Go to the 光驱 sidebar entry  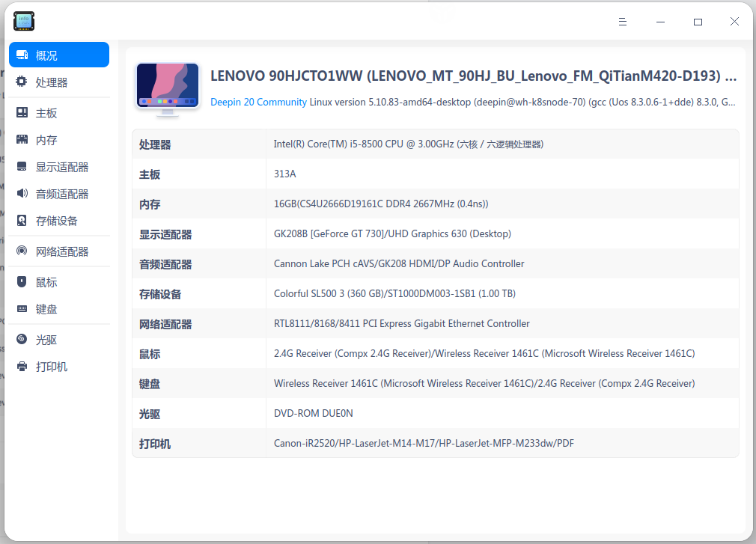(59, 340)
